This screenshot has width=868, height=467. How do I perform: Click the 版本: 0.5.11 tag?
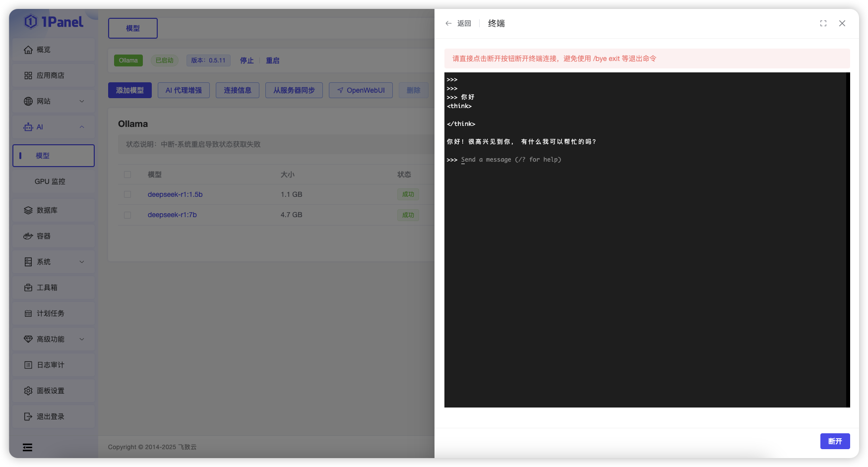click(x=208, y=60)
